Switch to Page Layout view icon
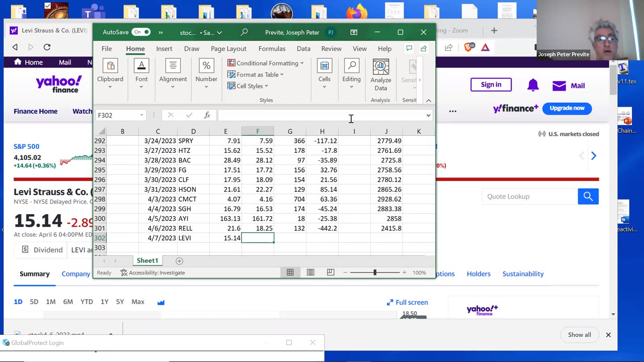Image resolution: width=644 pixels, height=362 pixels. (310, 273)
